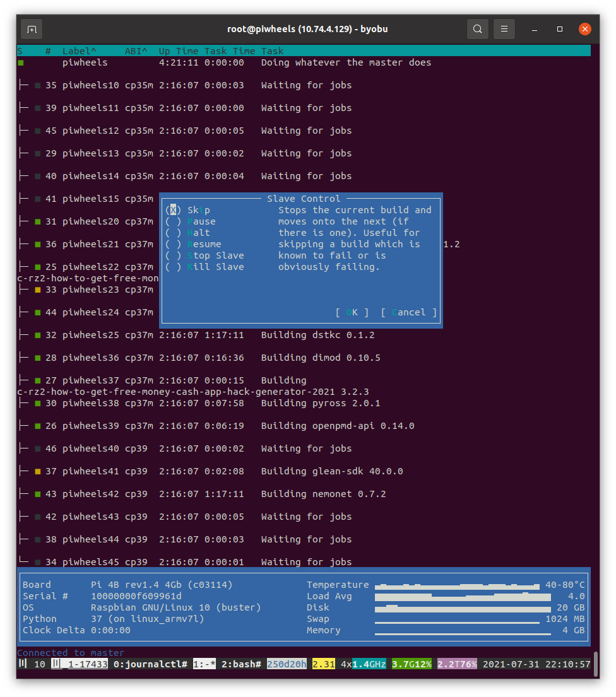This screenshot has height=697, width=616.
Task: Click Load Avg history bar
Action: [463, 597]
